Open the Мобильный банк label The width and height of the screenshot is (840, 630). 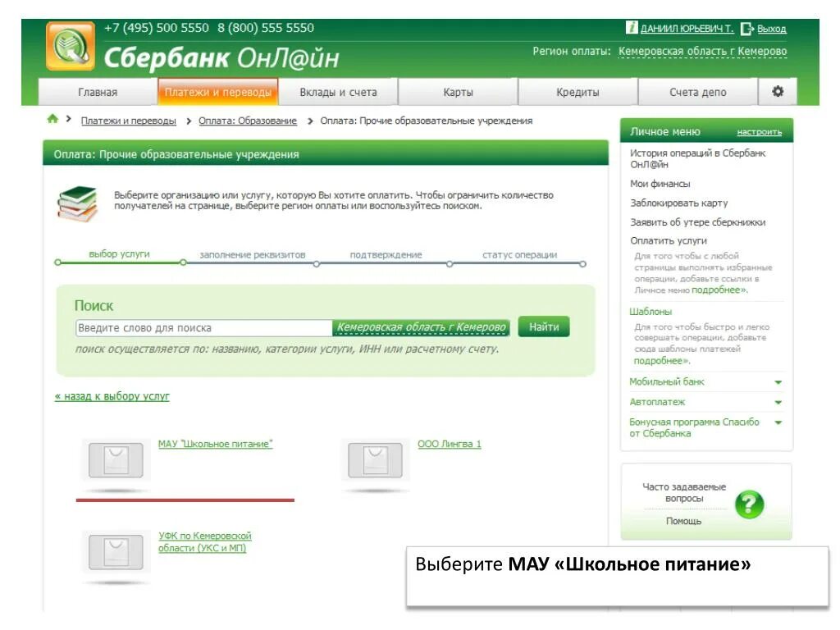[667, 381]
